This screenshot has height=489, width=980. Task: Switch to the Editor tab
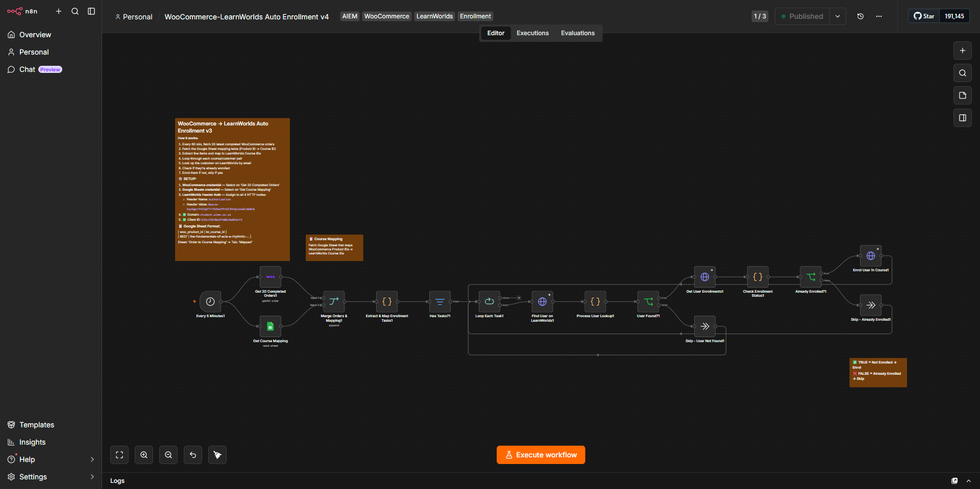coord(496,33)
